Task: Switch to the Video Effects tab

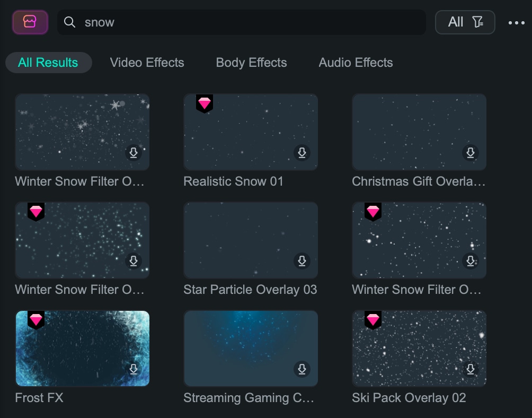Action: [x=147, y=63]
